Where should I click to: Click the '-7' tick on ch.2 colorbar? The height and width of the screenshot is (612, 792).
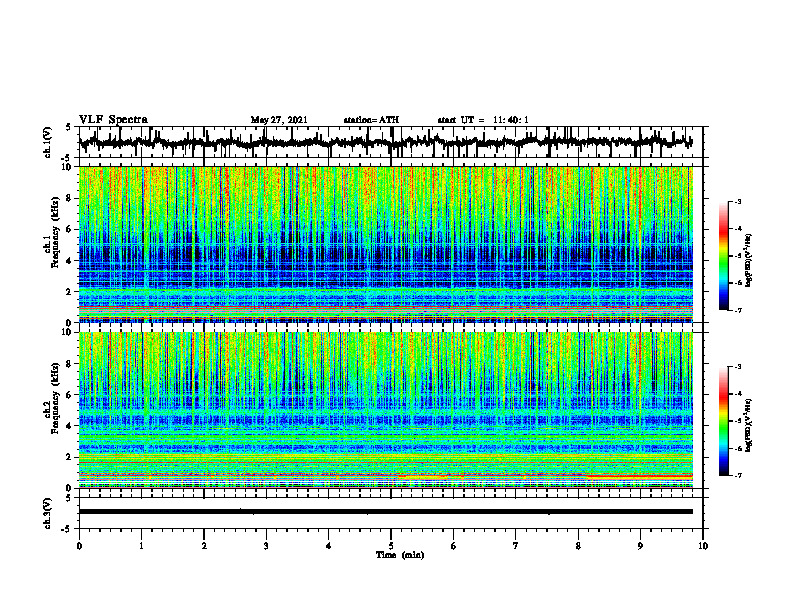pos(737,475)
